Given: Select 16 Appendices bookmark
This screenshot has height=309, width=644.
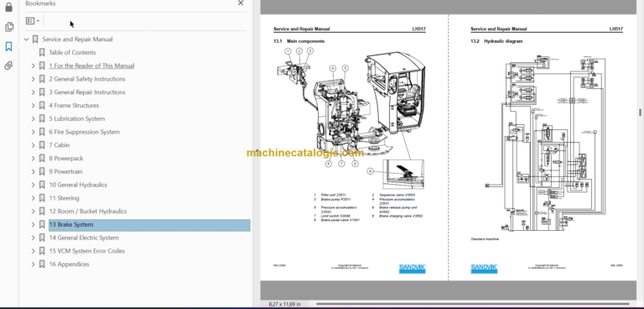Looking at the screenshot, I should pos(69,264).
